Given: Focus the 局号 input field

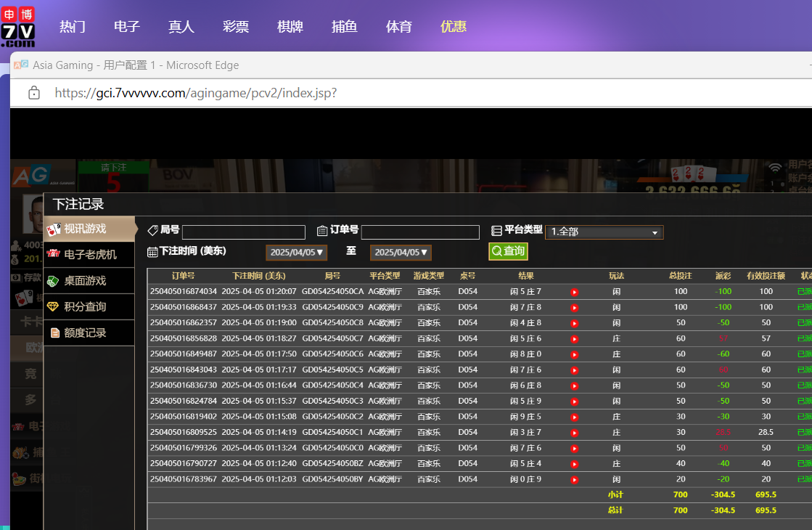Looking at the screenshot, I should click(244, 232).
